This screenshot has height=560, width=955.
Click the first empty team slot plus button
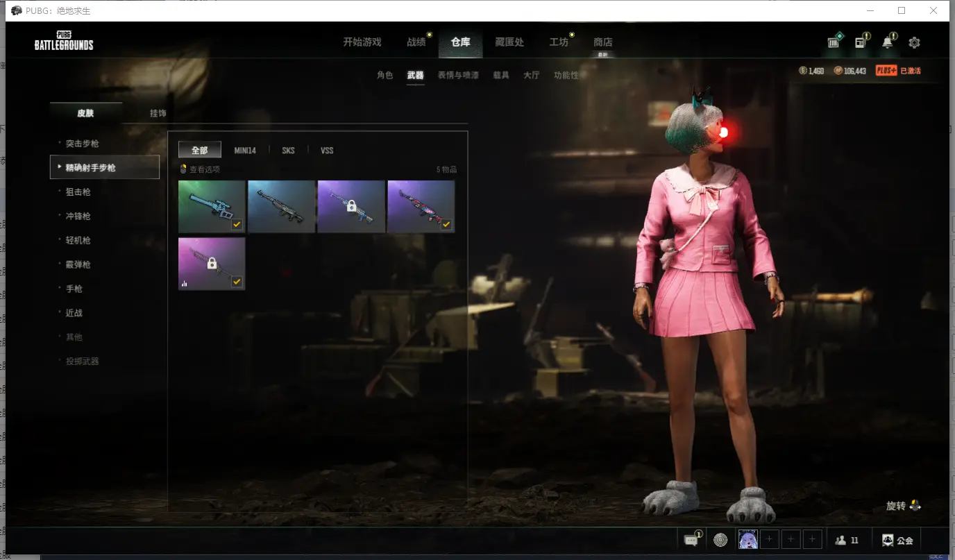pyautogui.click(x=770, y=540)
